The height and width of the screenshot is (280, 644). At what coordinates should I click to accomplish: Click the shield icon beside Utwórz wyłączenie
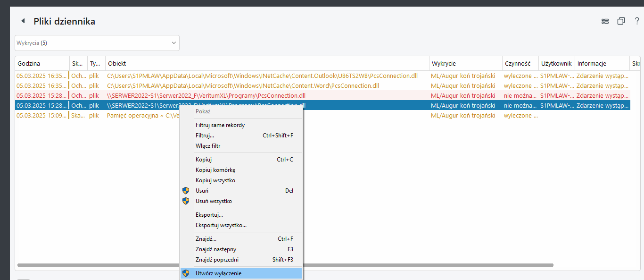(x=186, y=273)
